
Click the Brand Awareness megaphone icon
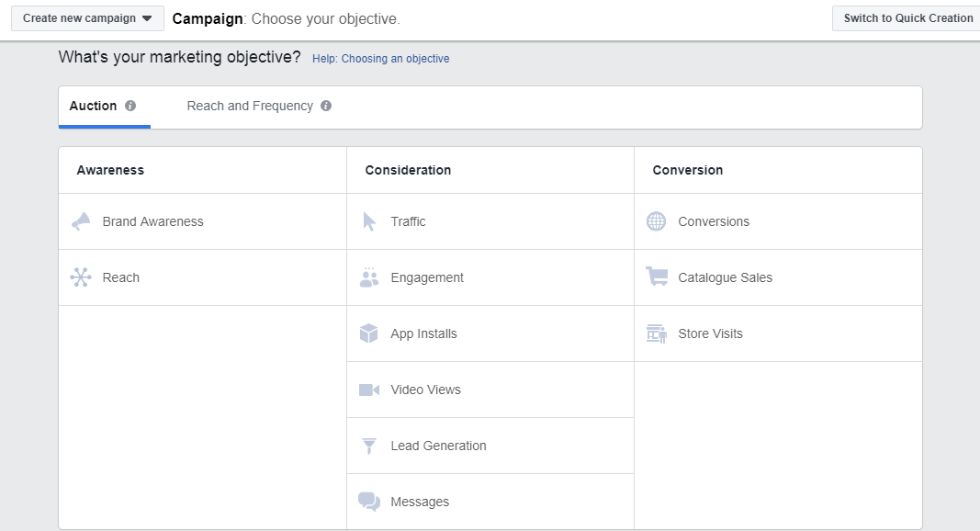pyautogui.click(x=81, y=221)
